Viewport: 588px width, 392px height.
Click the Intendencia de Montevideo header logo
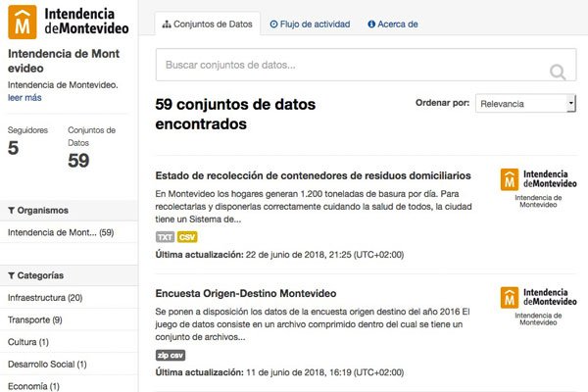tap(68, 22)
